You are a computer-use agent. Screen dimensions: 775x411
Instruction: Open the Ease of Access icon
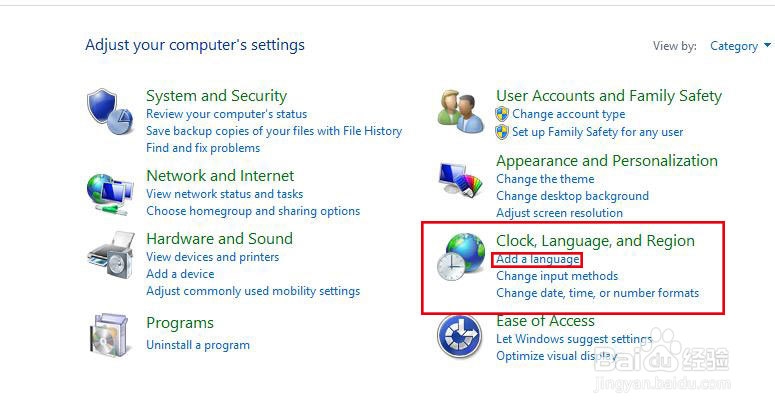tap(460, 337)
